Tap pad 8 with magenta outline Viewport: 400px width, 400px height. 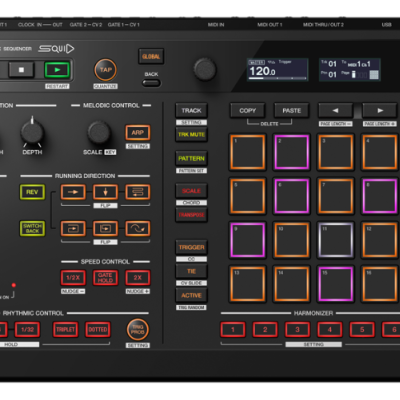coord(380,196)
